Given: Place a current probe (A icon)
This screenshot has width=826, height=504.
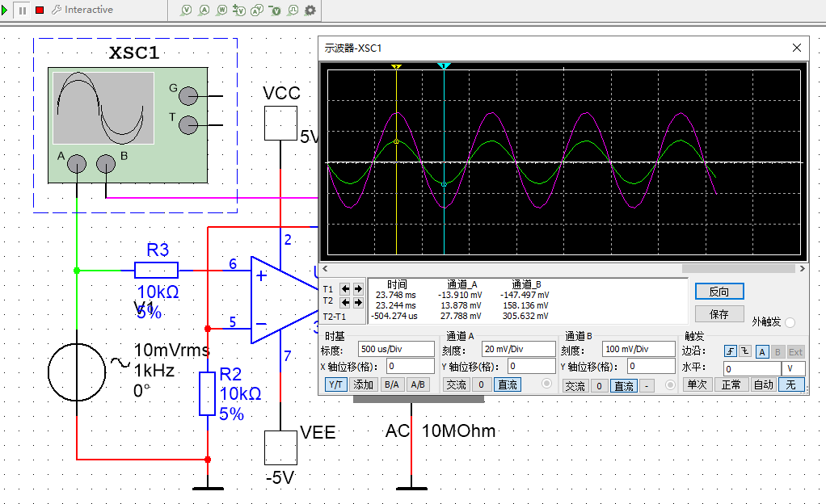Looking at the screenshot, I should [x=204, y=10].
